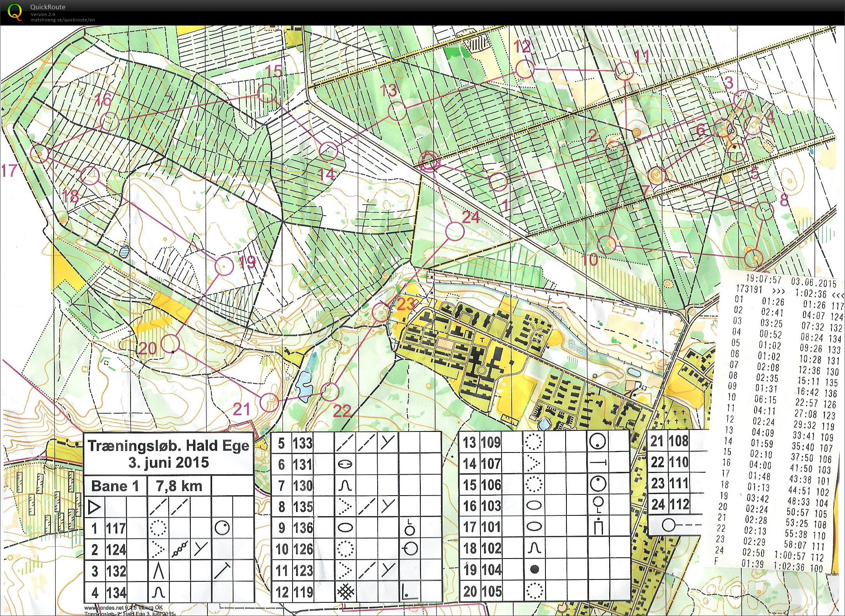Select control circle 20 on the map
Image resolution: width=845 pixels, height=616 pixels.
click(x=170, y=343)
